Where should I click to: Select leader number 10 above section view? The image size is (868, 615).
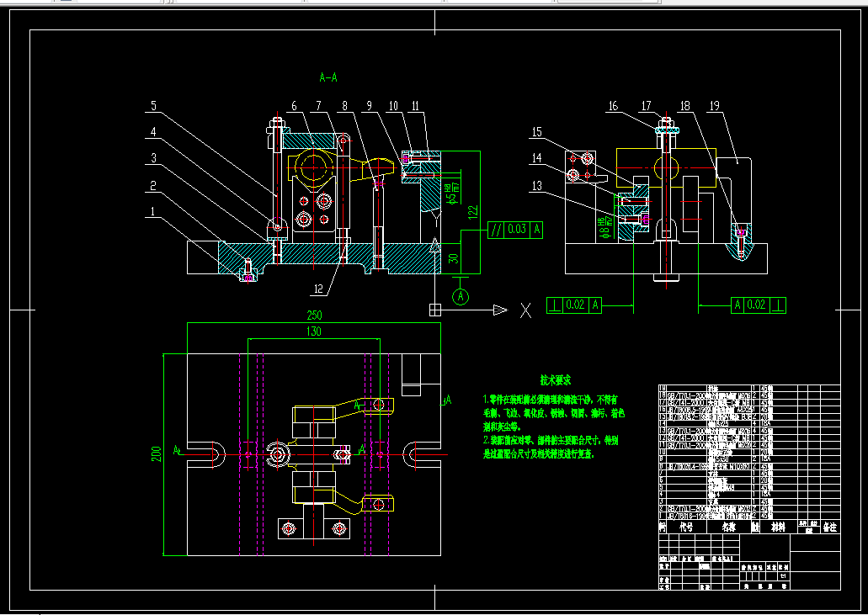pos(394,106)
